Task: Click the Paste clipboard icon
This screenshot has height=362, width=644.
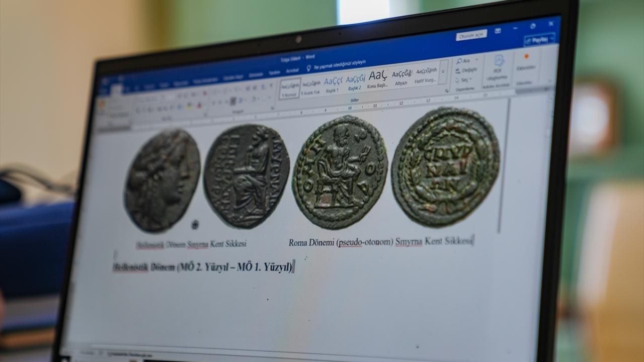Action: coord(102,105)
